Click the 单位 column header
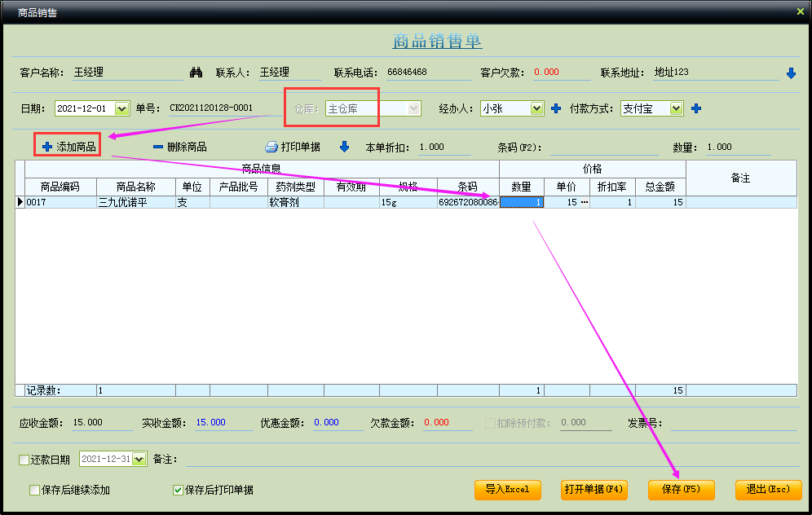The width and height of the screenshot is (812, 515). [x=192, y=187]
